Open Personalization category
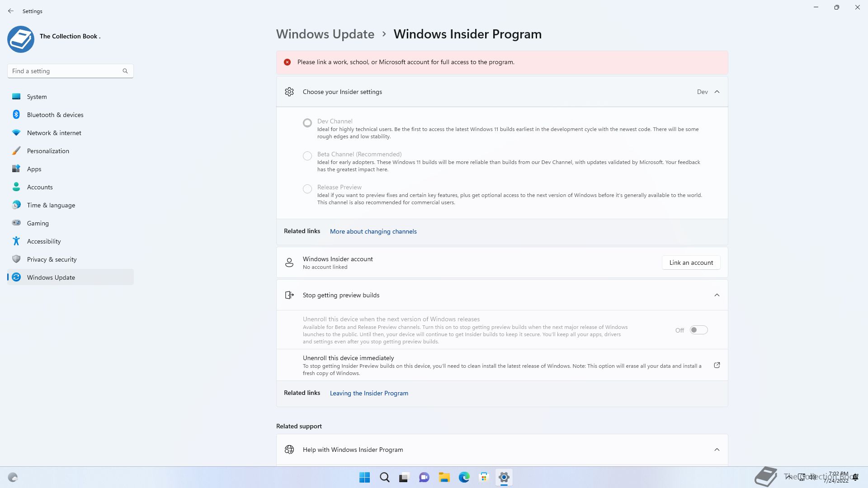868x488 pixels. 71,151
